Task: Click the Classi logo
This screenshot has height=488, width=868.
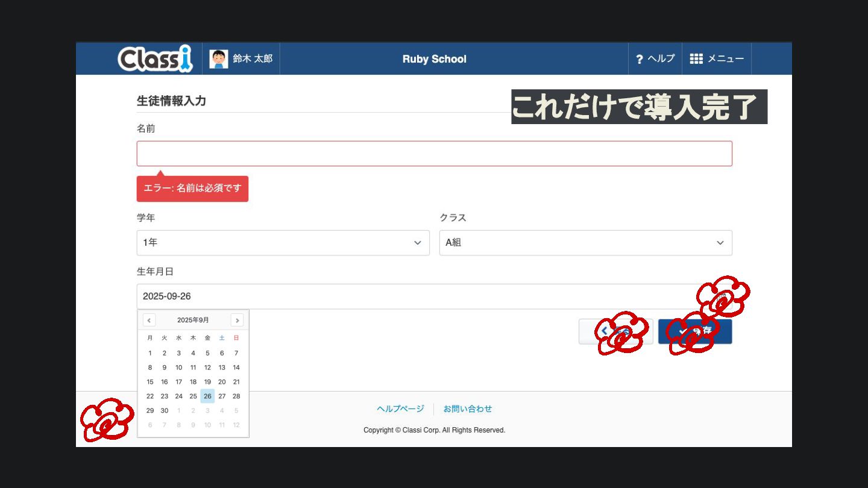Action: click(155, 58)
